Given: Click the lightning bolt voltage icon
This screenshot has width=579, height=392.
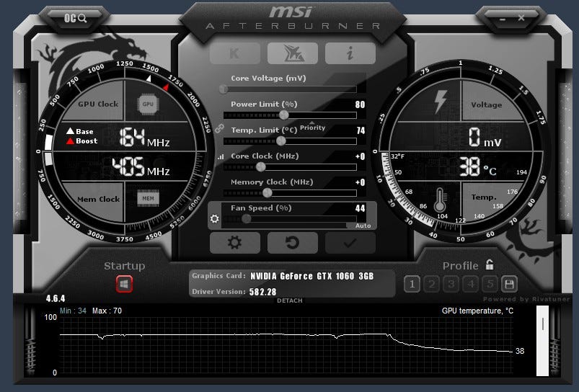Looking at the screenshot, I should coord(440,101).
